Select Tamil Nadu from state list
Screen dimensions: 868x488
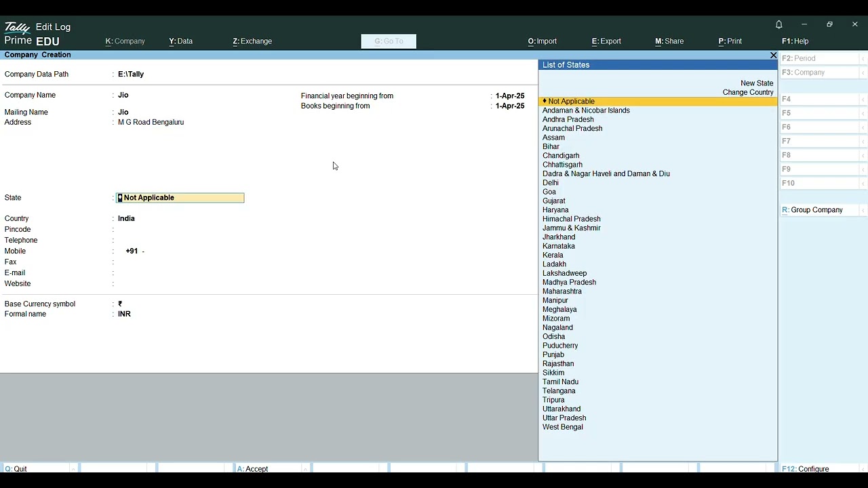[560, 382]
